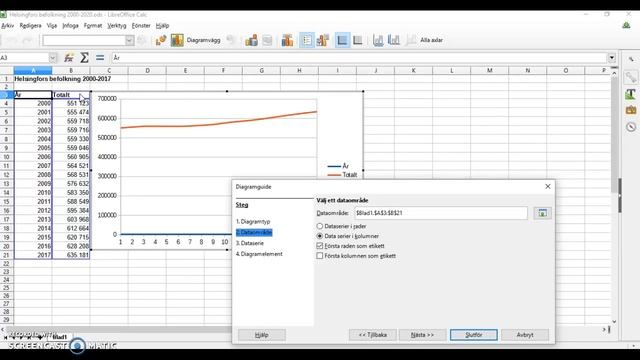
Task: Click the equals Function icon in formula bar
Action: (100, 58)
